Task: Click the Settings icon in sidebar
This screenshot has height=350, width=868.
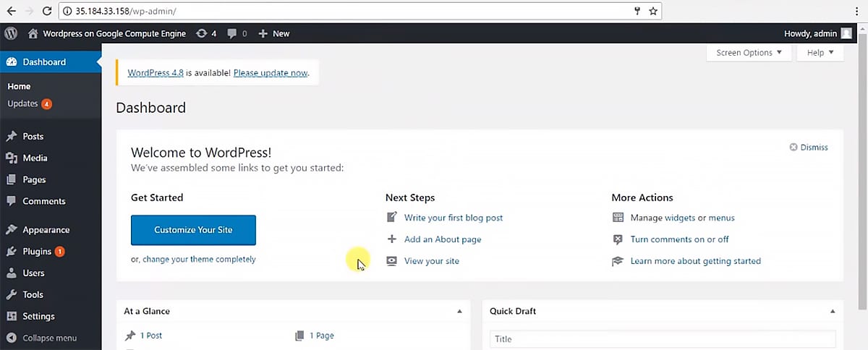Action: (12, 317)
